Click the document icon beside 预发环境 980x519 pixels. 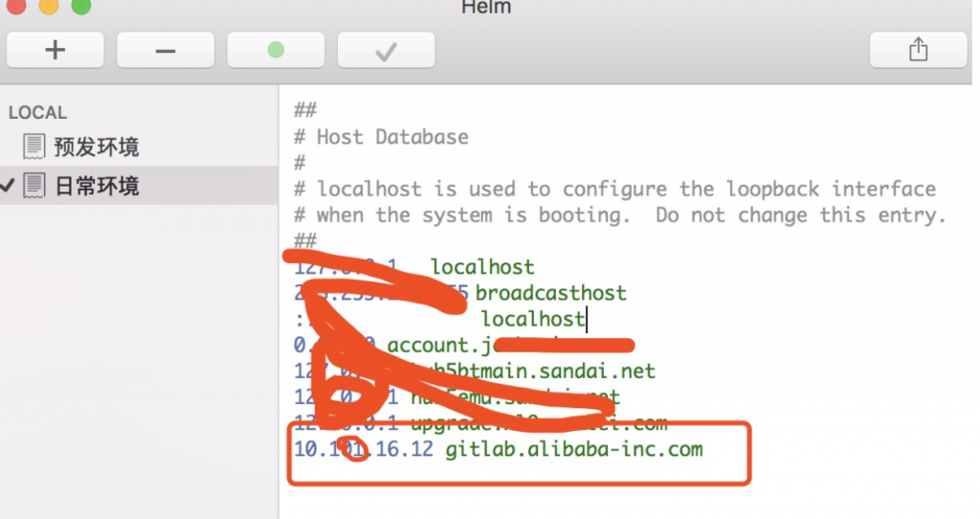coord(33,147)
